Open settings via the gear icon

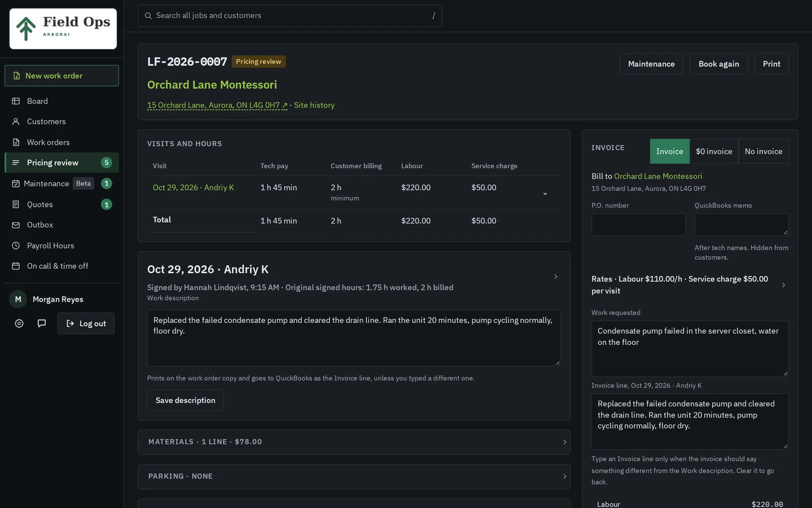tap(19, 324)
